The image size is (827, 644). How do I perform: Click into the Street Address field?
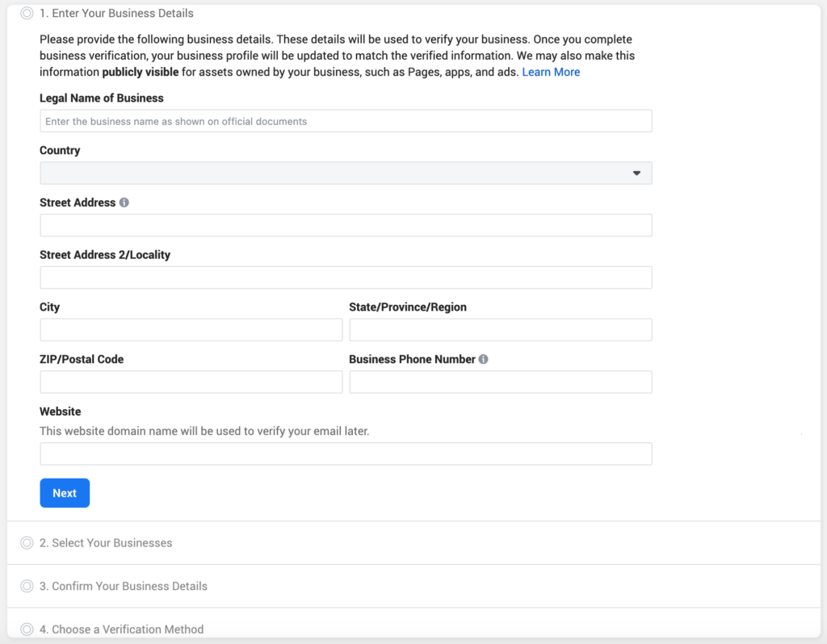coord(346,225)
